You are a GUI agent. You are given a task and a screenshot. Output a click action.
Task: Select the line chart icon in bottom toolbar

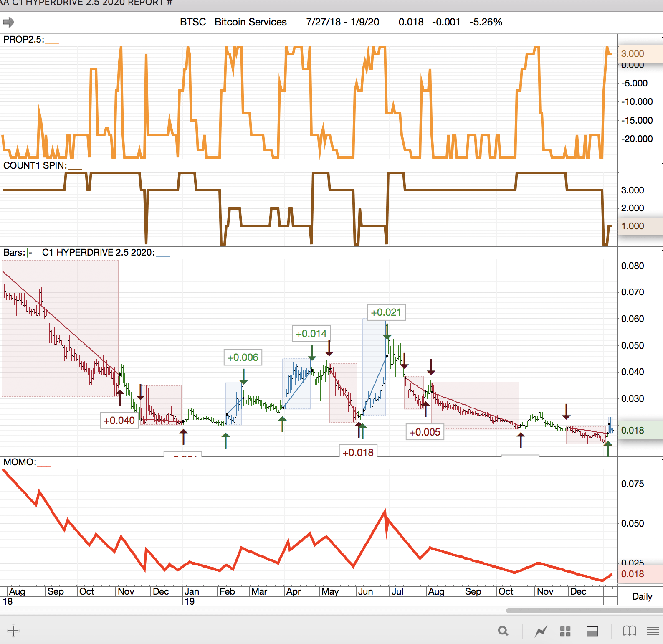click(x=541, y=631)
